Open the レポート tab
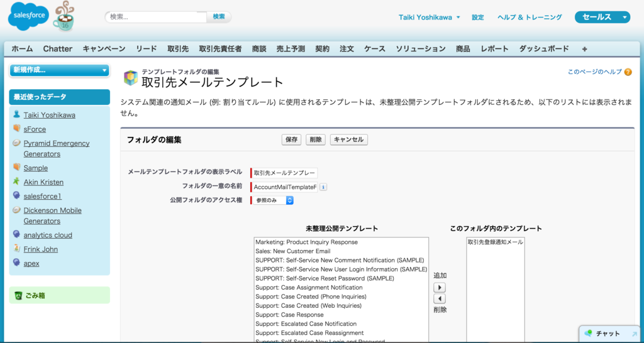644x343 pixels. tap(495, 49)
